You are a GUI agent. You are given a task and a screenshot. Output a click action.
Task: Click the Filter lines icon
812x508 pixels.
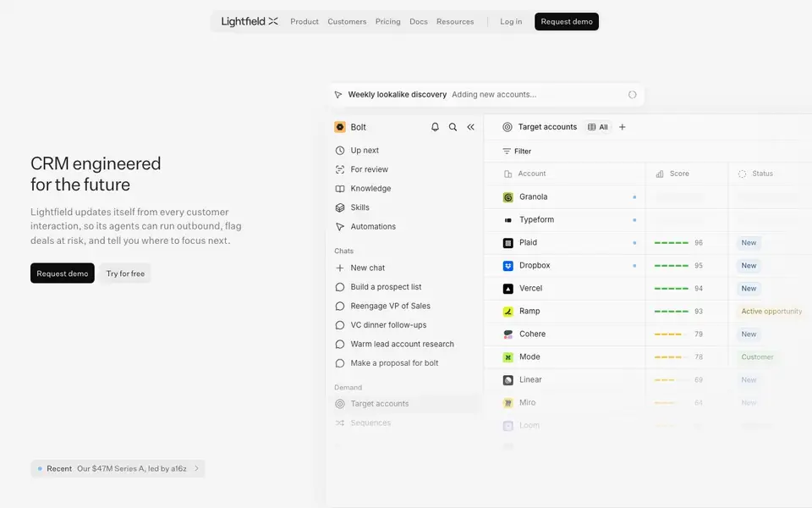[x=507, y=152]
